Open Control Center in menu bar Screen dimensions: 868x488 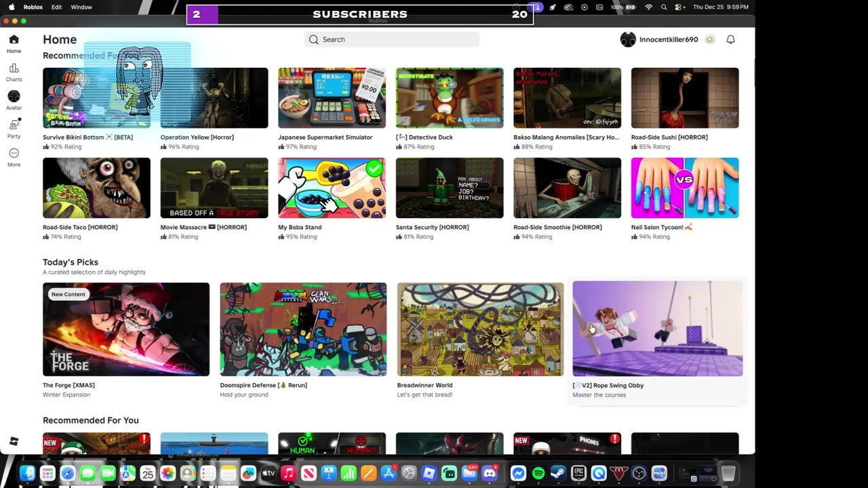678,7
